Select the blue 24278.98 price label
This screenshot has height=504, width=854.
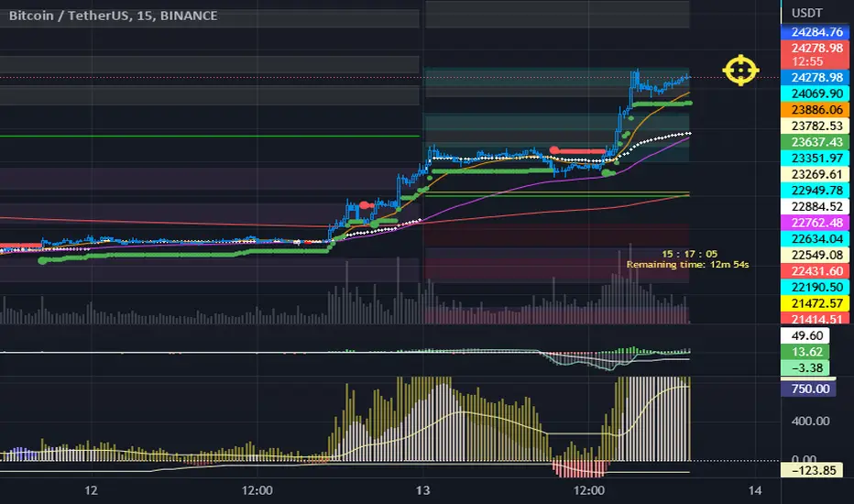pos(815,77)
